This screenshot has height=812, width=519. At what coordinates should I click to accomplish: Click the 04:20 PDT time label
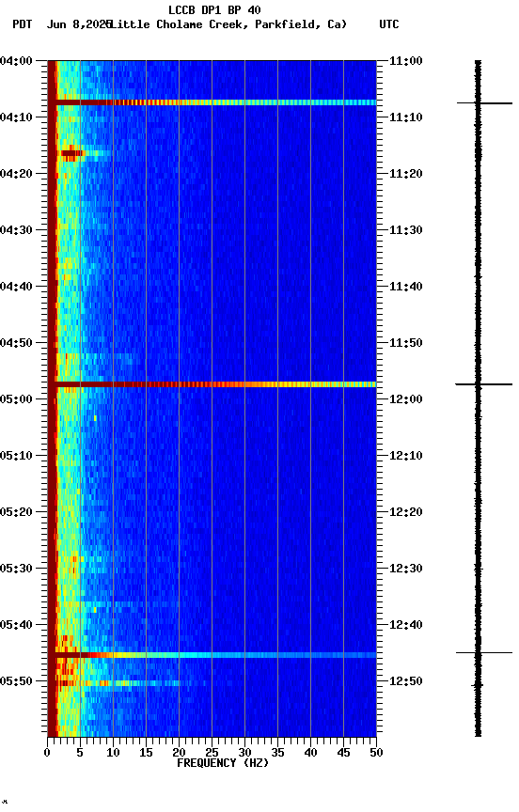(x=16, y=174)
